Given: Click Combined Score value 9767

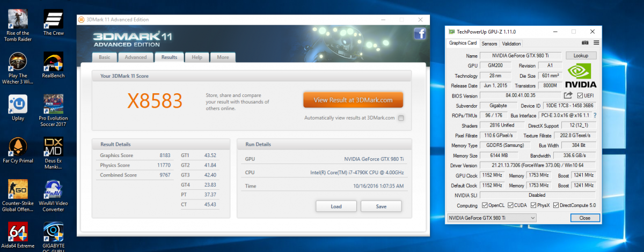Looking at the screenshot, I should tap(165, 175).
